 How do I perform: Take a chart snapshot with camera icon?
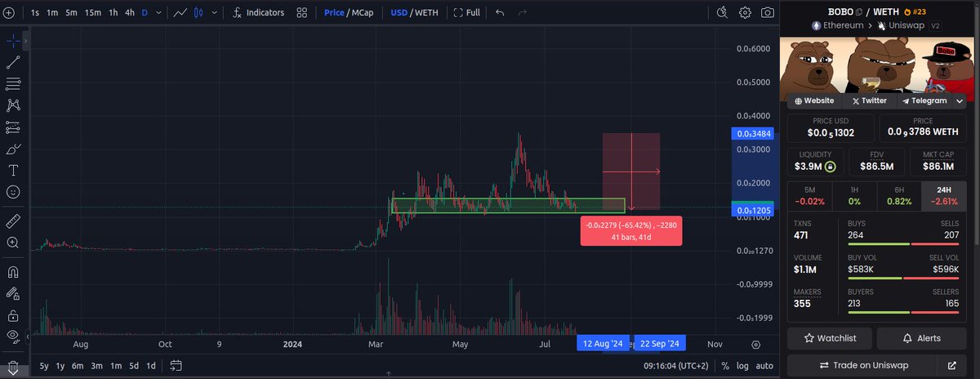tap(768, 12)
